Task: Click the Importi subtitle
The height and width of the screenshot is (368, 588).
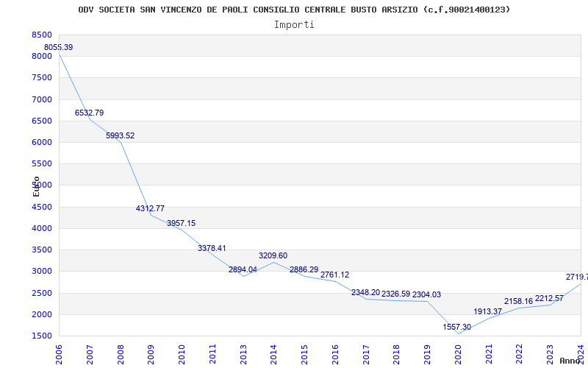Action: (294, 25)
